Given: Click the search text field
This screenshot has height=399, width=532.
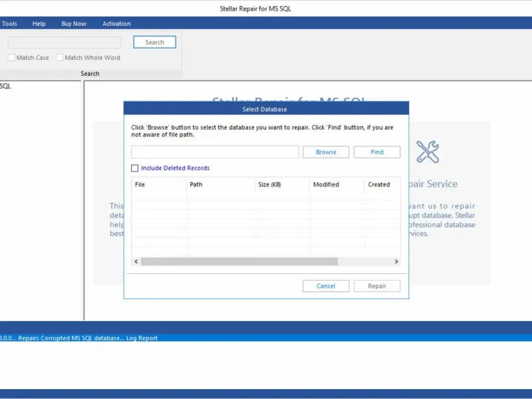Looking at the screenshot, I should pos(65,43).
